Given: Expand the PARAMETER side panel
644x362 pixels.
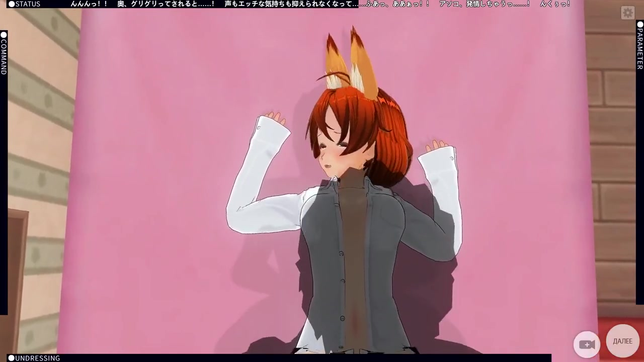Looking at the screenshot, I should (x=640, y=45).
